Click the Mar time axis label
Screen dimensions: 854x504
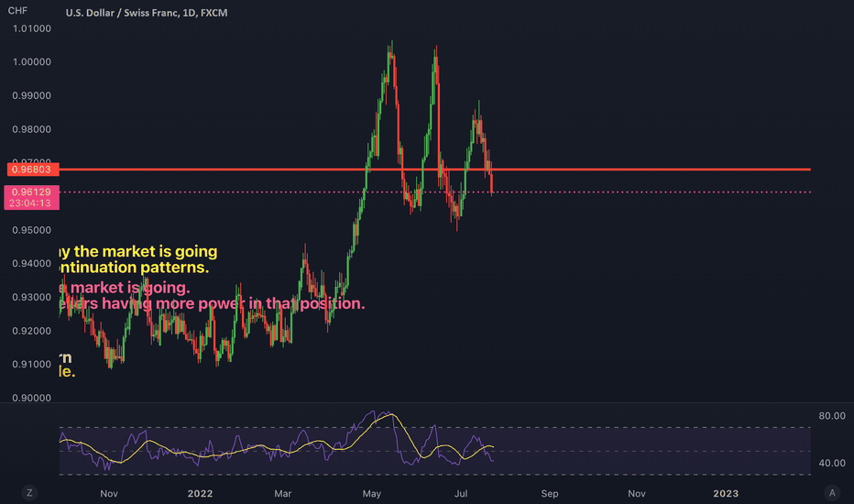[x=282, y=494]
